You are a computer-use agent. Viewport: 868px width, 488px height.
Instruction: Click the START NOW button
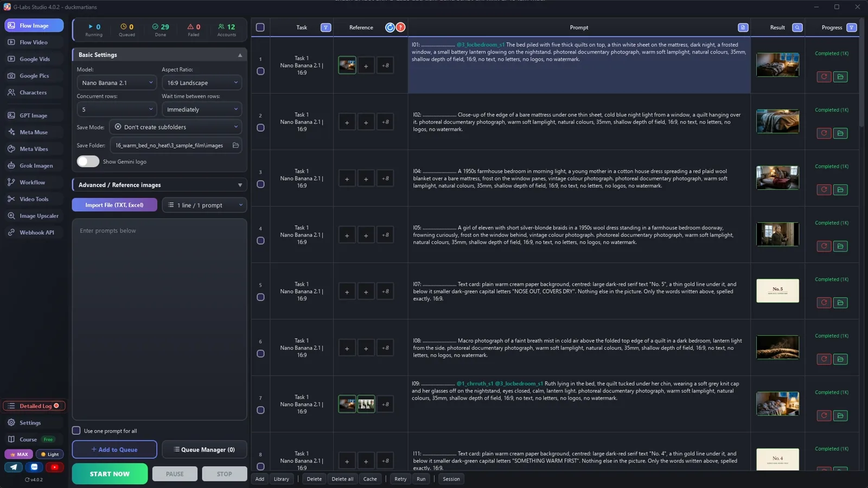pos(110,474)
